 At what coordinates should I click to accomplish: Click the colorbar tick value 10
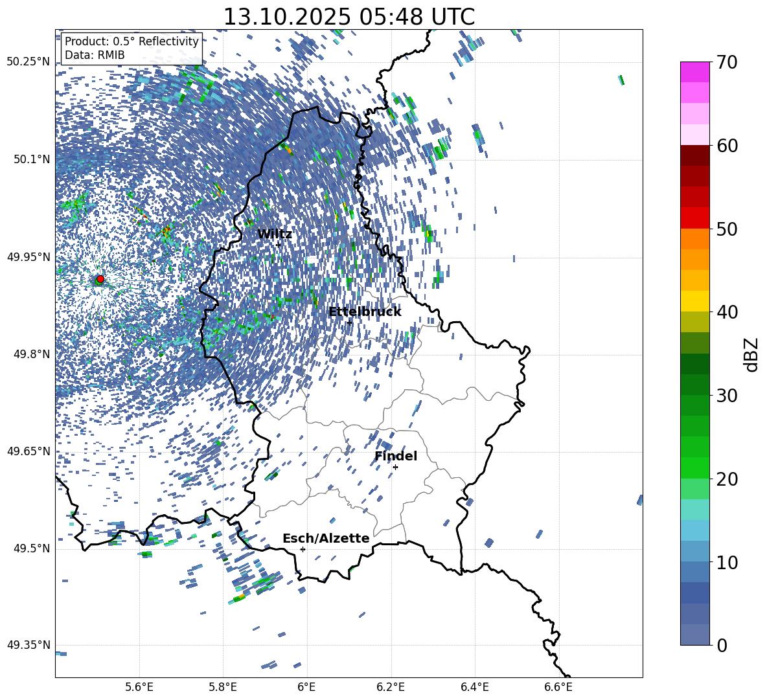click(727, 562)
